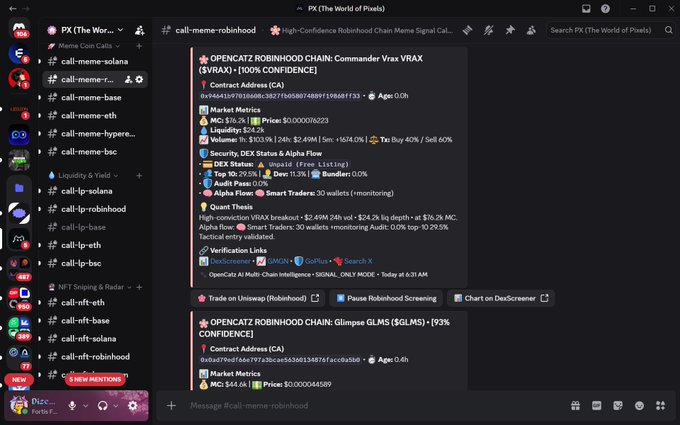Open call-meme-hypere... channel
This screenshot has width=680, height=425.
click(95, 134)
